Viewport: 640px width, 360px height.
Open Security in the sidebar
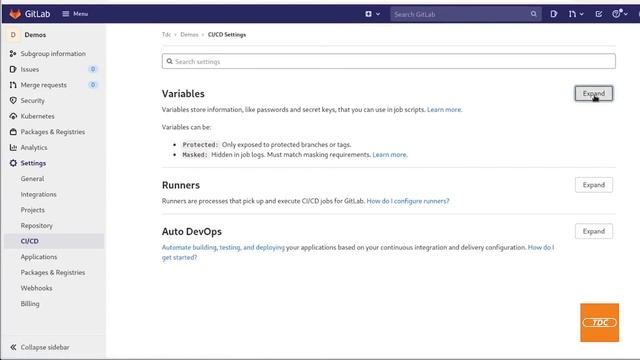(33, 100)
